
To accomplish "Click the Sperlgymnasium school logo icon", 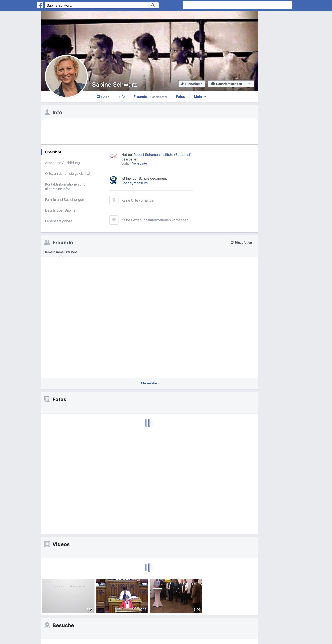I will coord(113,180).
